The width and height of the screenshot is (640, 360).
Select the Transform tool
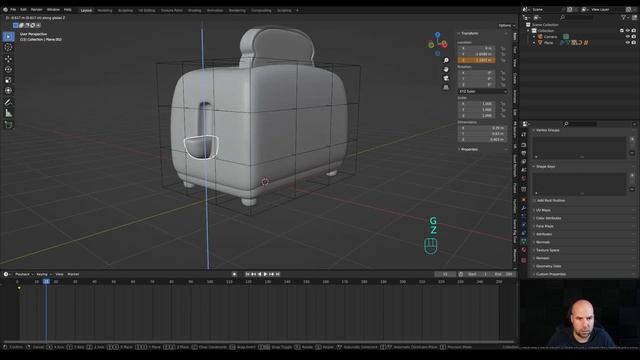(x=8, y=91)
